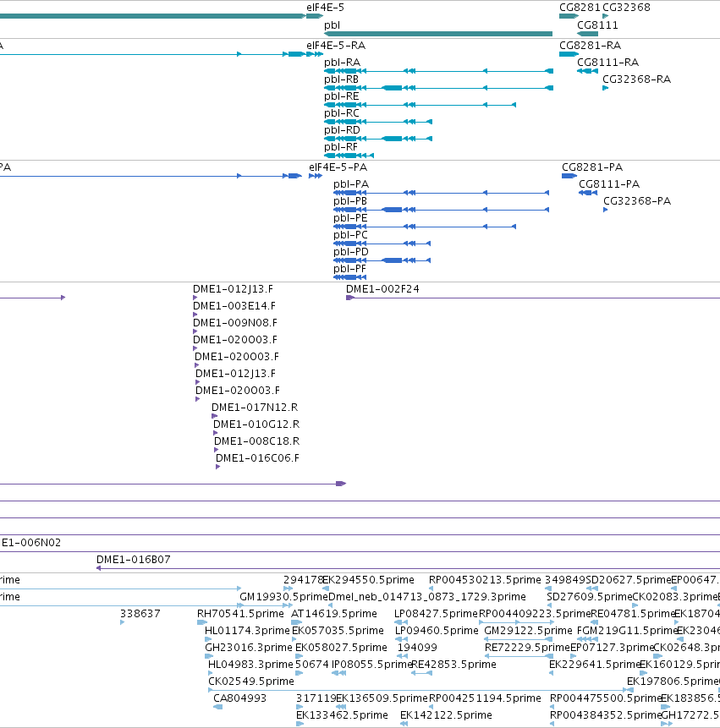
Task: Click the RE42853.5prime EST label
Action: click(453, 665)
